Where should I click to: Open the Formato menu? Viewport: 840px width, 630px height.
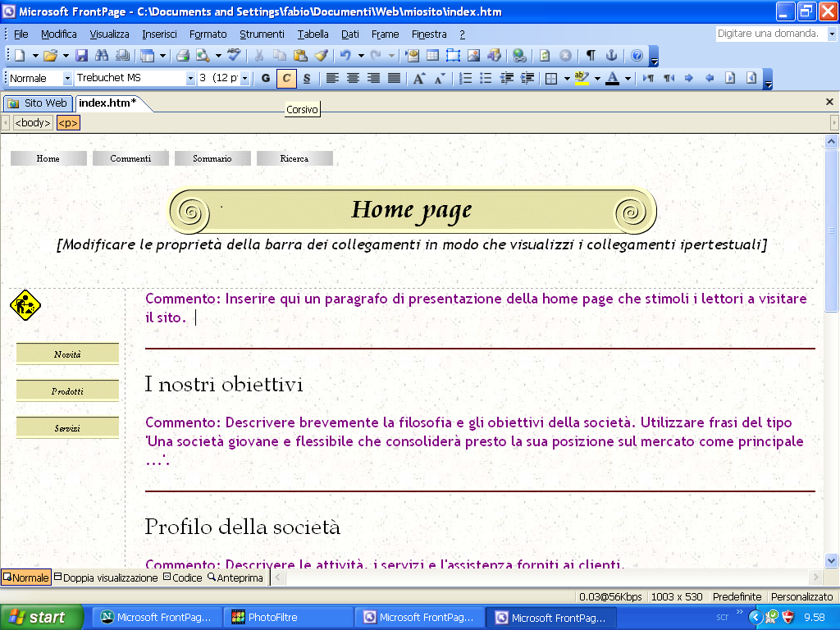208,34
